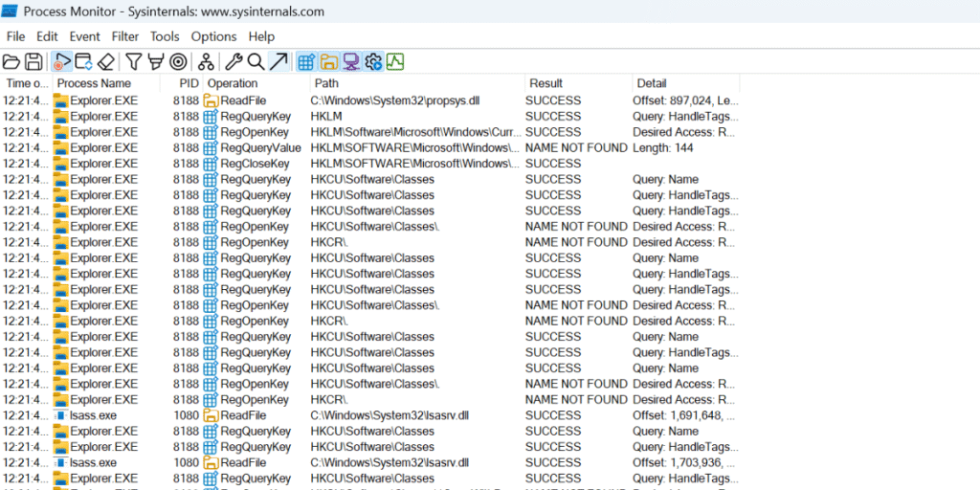Sort by the Process Name column header
Screen dimensions: 980x490
105,83
